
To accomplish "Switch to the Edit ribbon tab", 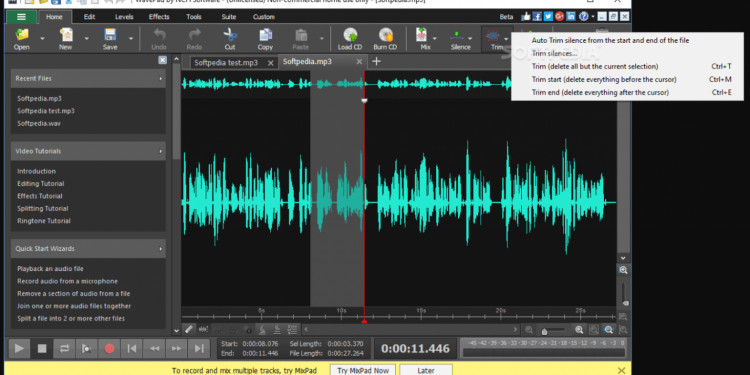I will 89,17.
